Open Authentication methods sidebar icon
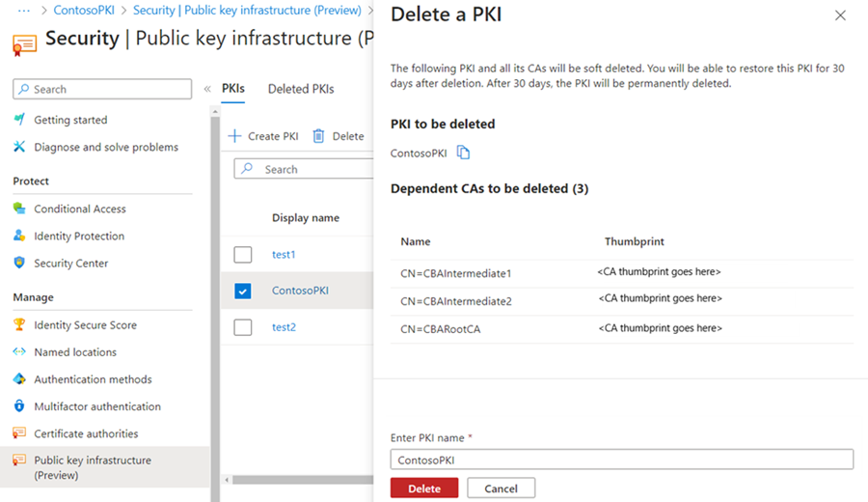The width and height of the screenshot is (868, 502). coord(19,379)
